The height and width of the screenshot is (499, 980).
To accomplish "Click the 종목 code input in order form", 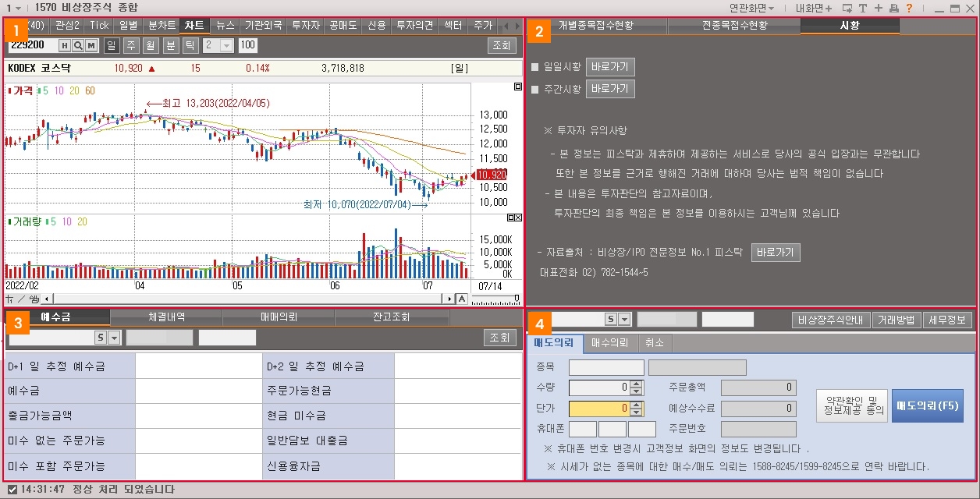I will [x=606, y=368].
